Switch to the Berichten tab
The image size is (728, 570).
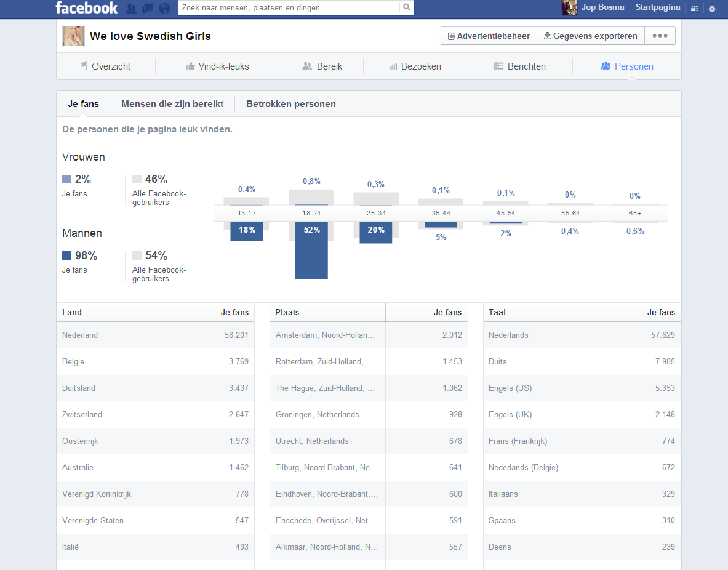[520, 66]
